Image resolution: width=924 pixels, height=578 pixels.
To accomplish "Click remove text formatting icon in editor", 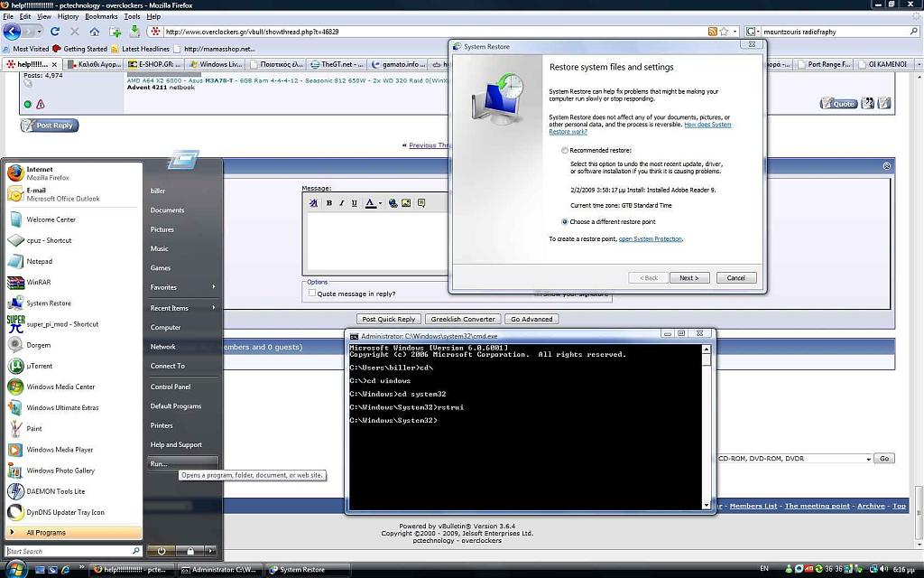I will coord(313,203).
